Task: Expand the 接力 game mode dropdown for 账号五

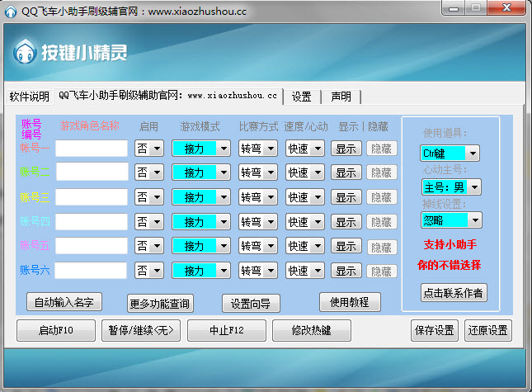Action: coord(201,246)
